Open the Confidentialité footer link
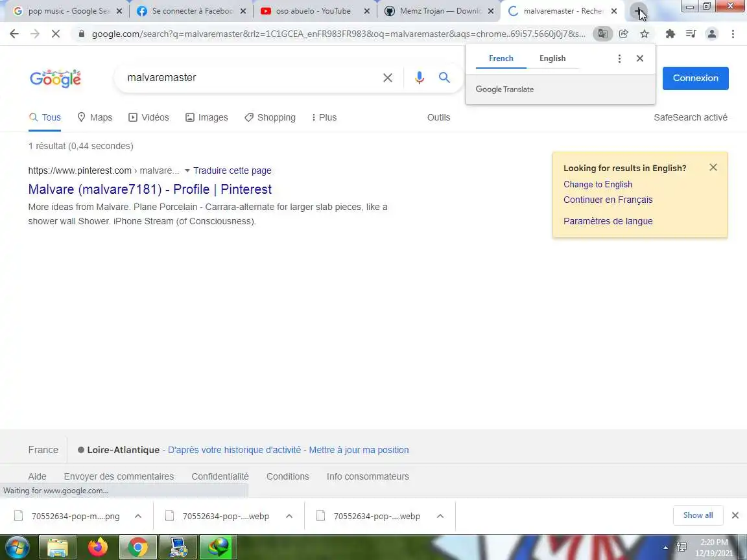747x560 pixels. pyautogui.click(x=220, y=476)
